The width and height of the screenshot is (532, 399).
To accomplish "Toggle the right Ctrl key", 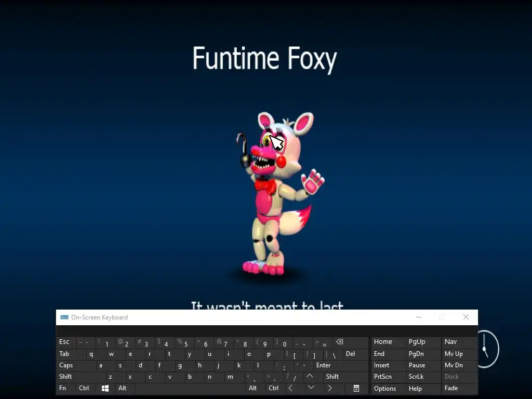I will coord(275,388).
